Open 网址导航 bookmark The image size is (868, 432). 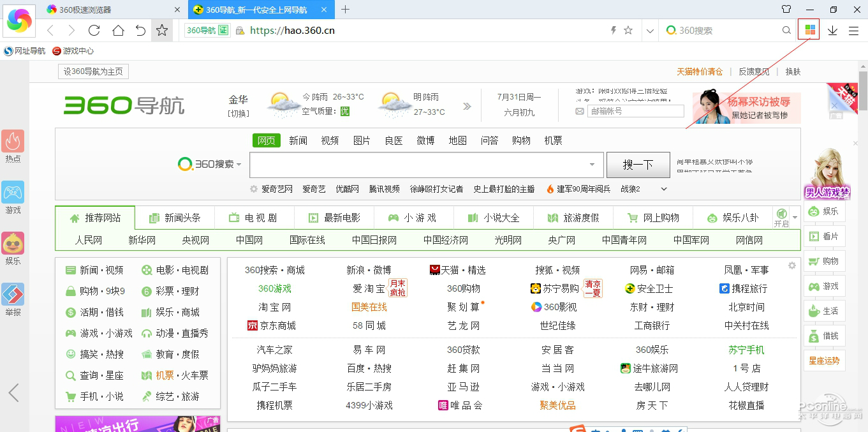25,51
